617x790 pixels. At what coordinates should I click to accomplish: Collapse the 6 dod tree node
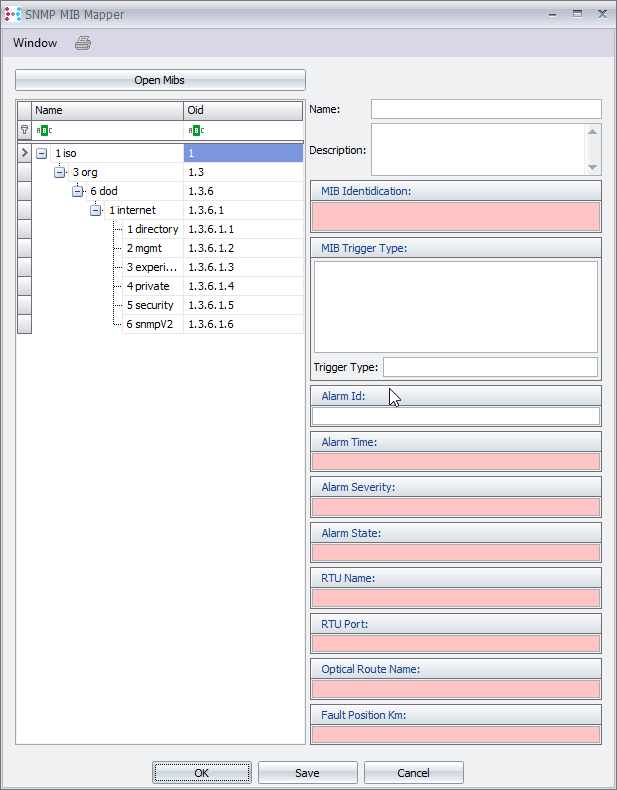pyautogui.click(x=78, y=191)
